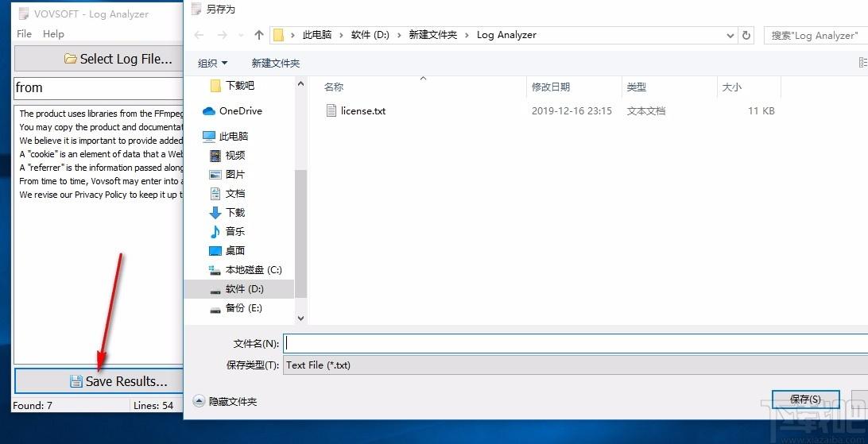The height and width of the screenshot is (444, 868).
Task: Expand chevron after 新建文件夹 in address bar
Action: [x=467, y=36]
